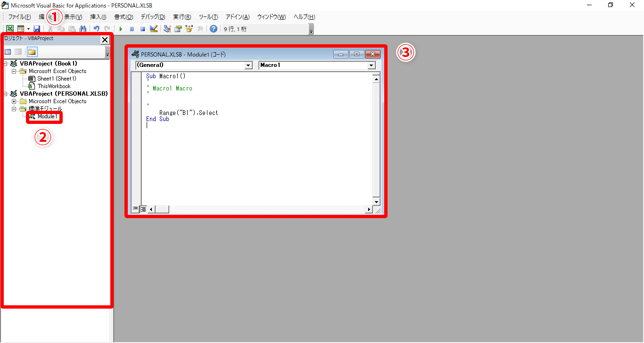The height and width of the screenshot is (343, 644).
Task: Open the ツール menu
Action: coord(208,17)
